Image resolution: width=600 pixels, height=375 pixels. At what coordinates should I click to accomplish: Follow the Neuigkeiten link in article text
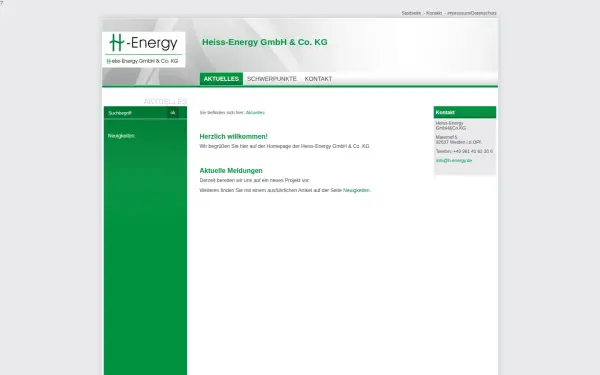pyautogui.click(x=356, y=190)
